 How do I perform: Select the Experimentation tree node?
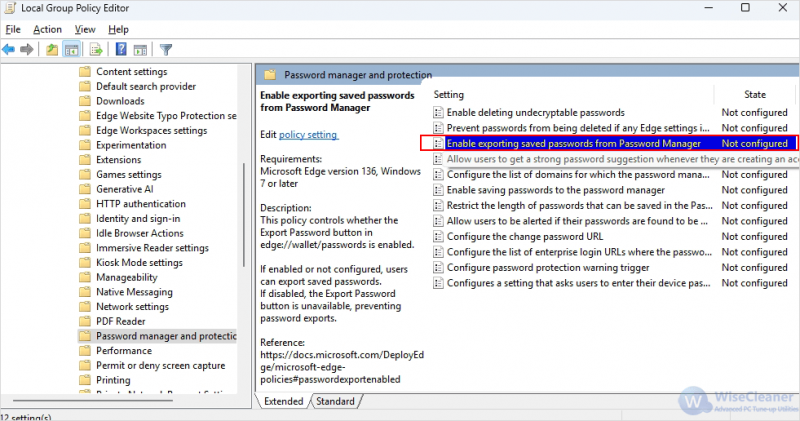click(131, 145)
